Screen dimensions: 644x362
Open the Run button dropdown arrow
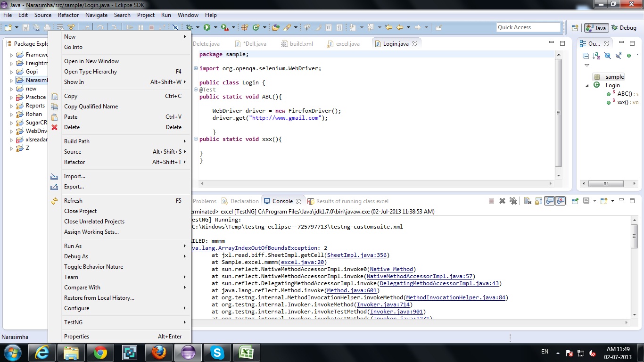click(x=215, y=27)
